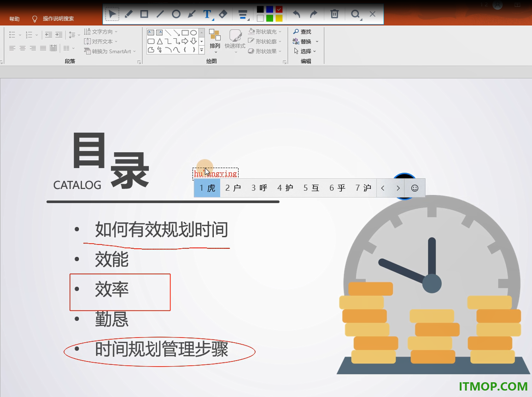Expand the shapes gallery with More arrow
This screenshot has width=532, height=397.
[202, 50]
